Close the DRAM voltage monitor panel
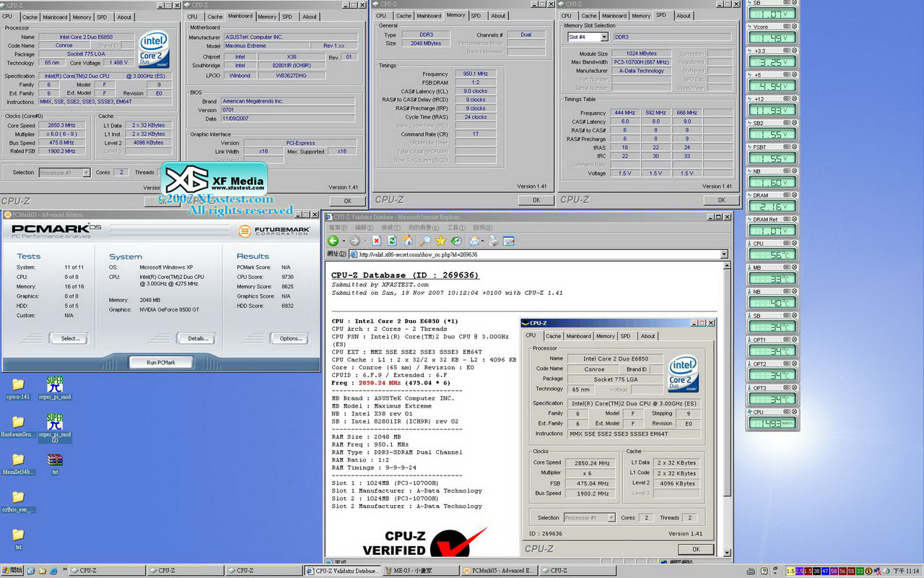924x578 pixels. pos(794,195)
